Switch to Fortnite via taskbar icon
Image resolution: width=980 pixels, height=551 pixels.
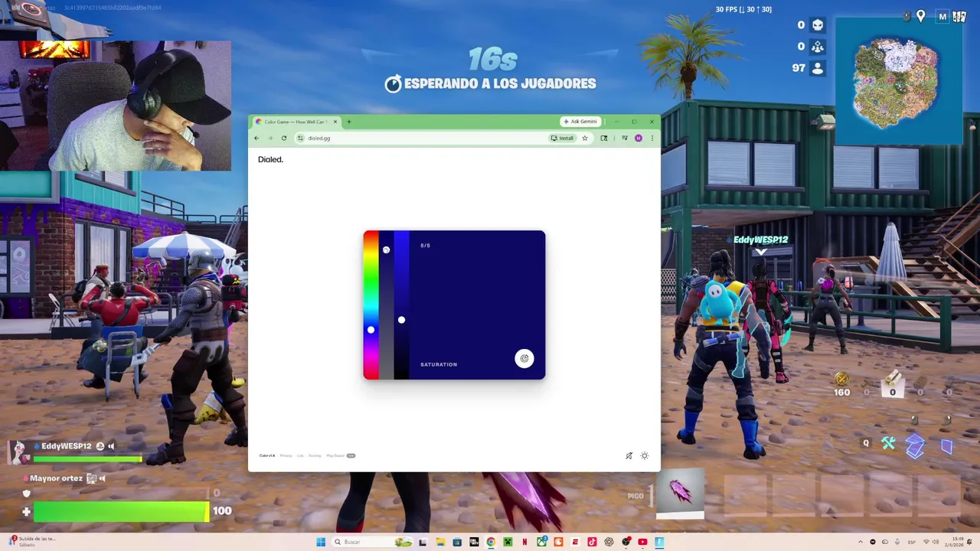[x=659, y=542]
